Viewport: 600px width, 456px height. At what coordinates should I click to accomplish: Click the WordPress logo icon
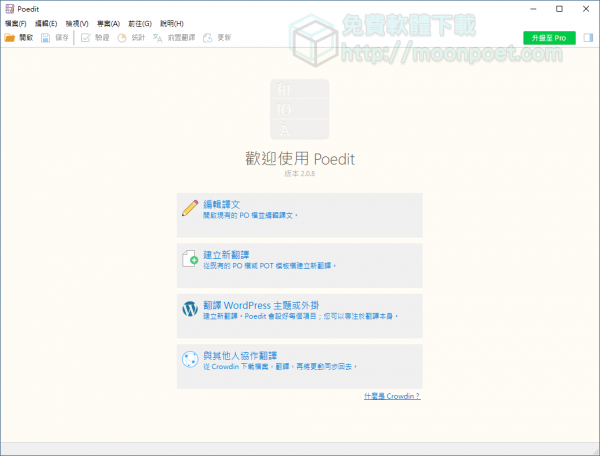(x=190, y=309)
